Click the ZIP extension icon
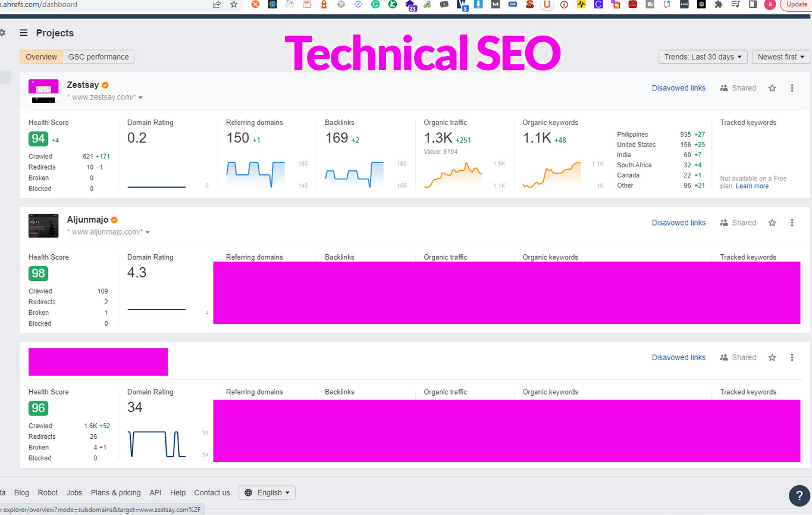Image resolution: width=812 pixels, height=515 pixels. tap(512, 4)
